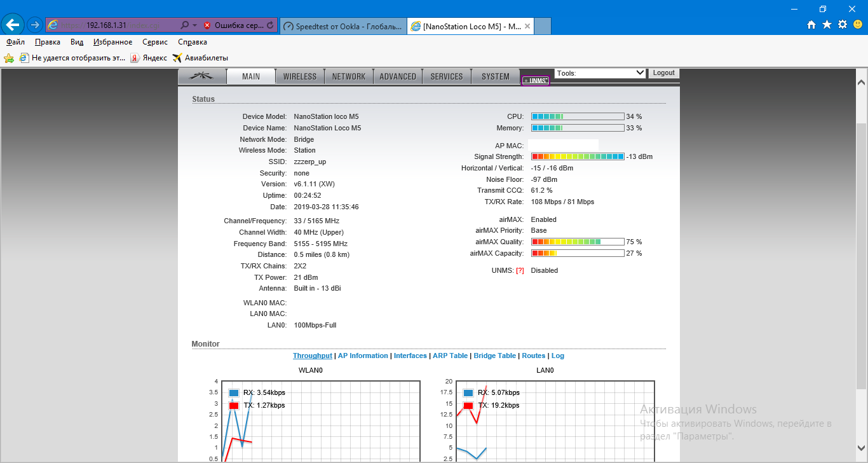Click the smiley feedback icon
The image size is (868, 463).
(x=858, y=25)
